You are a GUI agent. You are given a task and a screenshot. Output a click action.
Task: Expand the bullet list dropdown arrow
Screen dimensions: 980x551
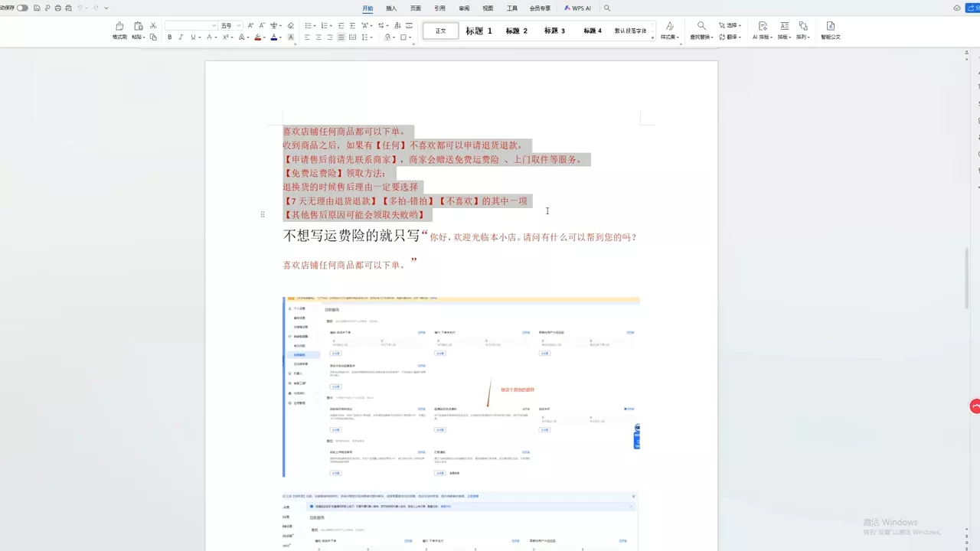click(316, 25)
